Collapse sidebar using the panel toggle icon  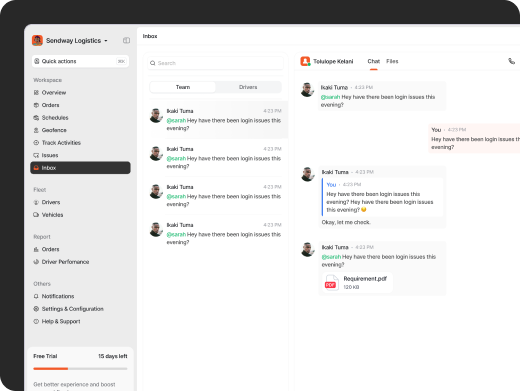click(126, 40)
